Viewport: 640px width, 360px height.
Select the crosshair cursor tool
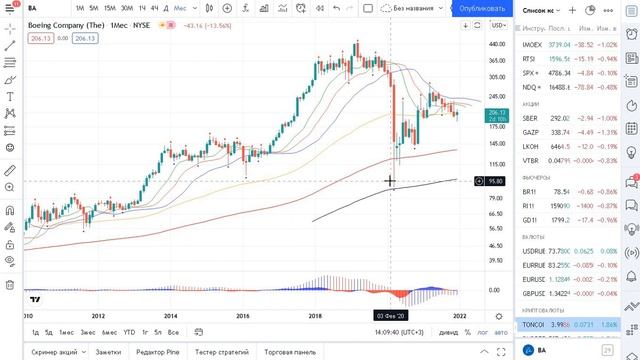pos(10,29)
